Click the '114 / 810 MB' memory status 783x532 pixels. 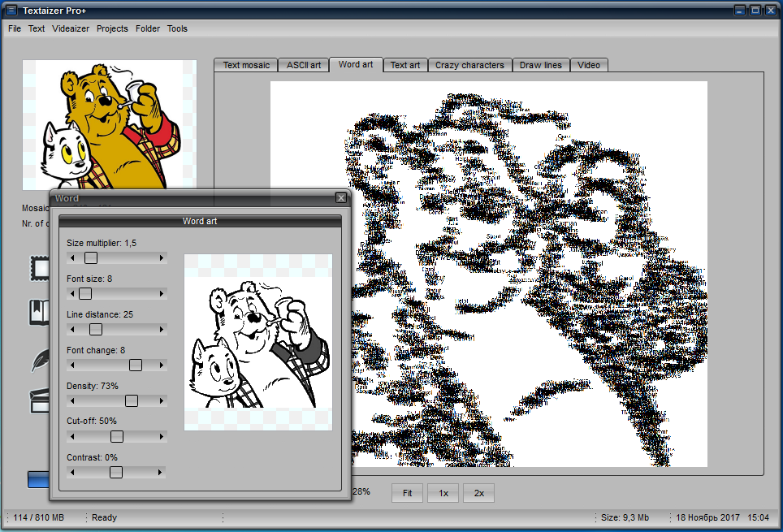[x=38, y=517]
